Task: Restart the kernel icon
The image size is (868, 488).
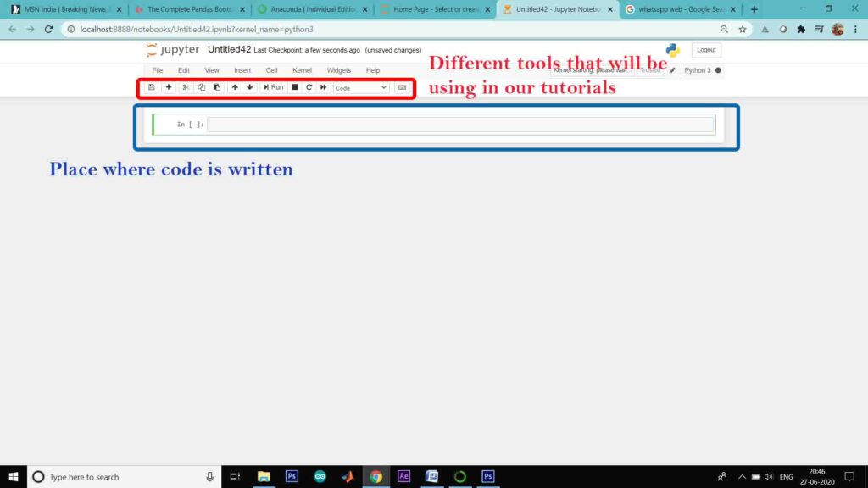Action: click(309, 87)
